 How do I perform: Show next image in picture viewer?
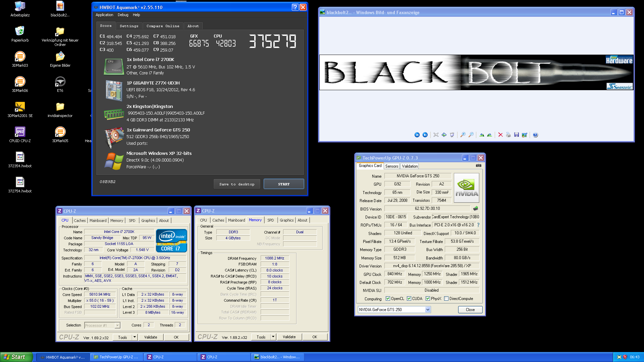pyautogui.click(x=425, y=135)
